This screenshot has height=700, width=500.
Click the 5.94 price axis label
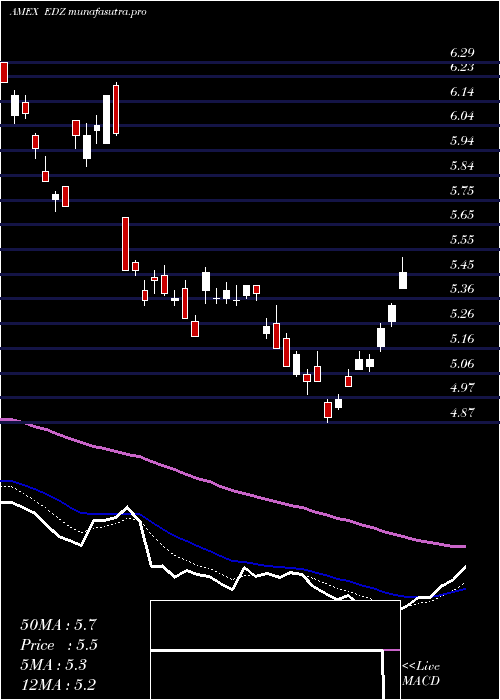[x=462, y=141]
